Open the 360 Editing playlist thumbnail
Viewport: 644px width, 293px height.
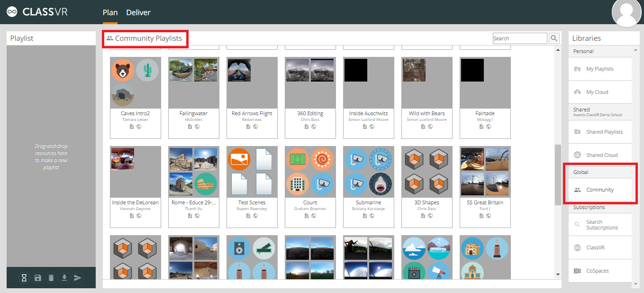(x=310, y=82)
